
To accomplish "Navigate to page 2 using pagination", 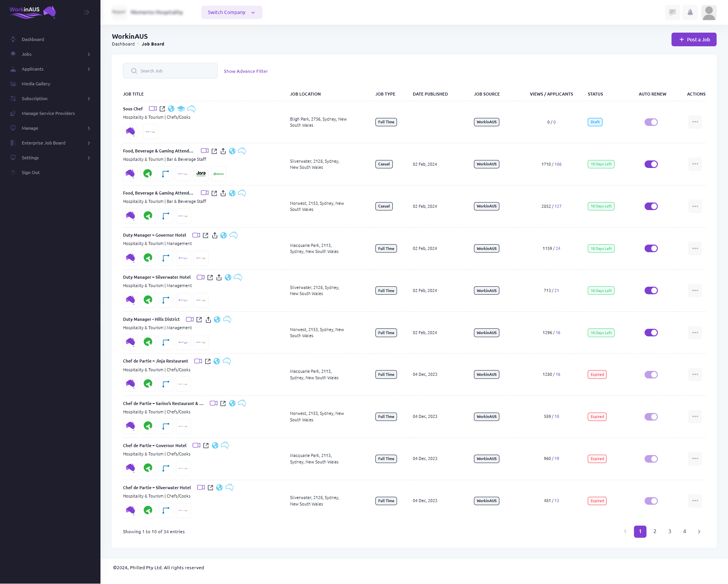I will tap(655, 531).
